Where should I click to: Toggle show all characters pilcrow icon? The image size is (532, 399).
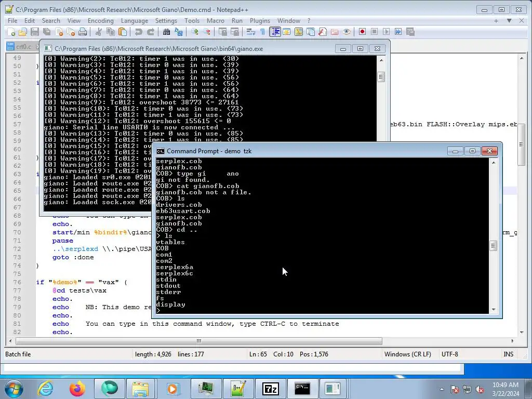coord(262,32)
